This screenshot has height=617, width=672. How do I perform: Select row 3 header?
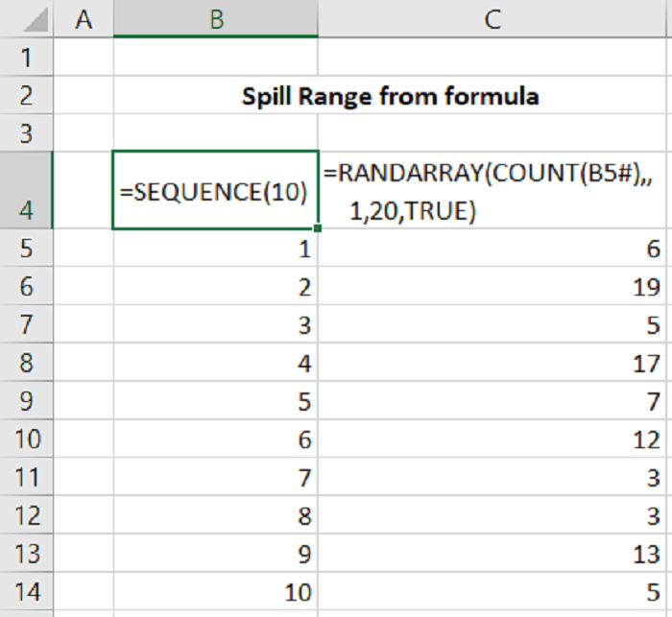27,132
